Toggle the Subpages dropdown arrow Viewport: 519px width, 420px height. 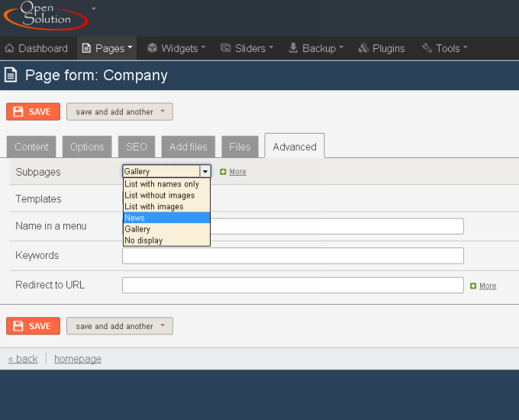[x=205, y=172]
